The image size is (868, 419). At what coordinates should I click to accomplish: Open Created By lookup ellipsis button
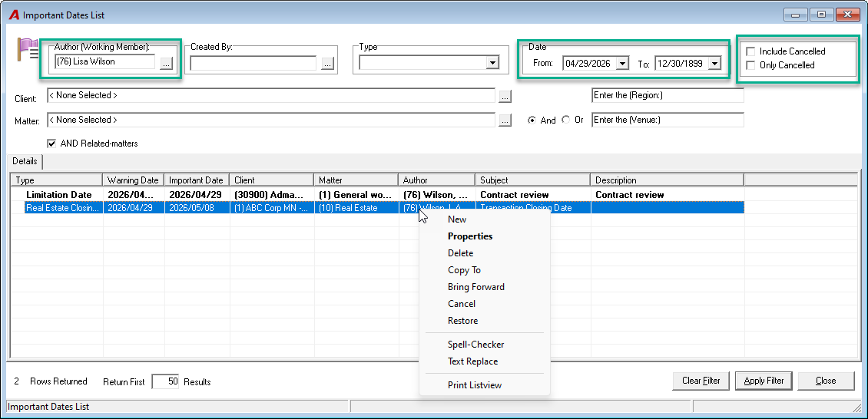coord(328,64)
